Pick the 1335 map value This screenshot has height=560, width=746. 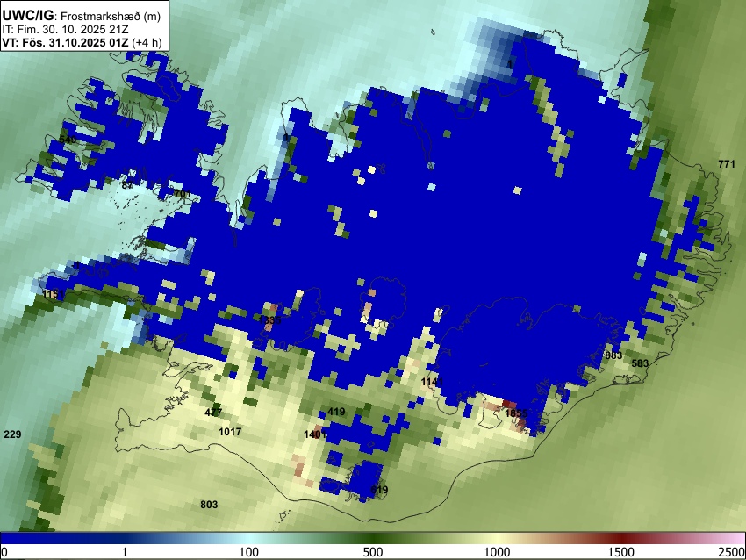pyautogui.click(x=269, y=319)
